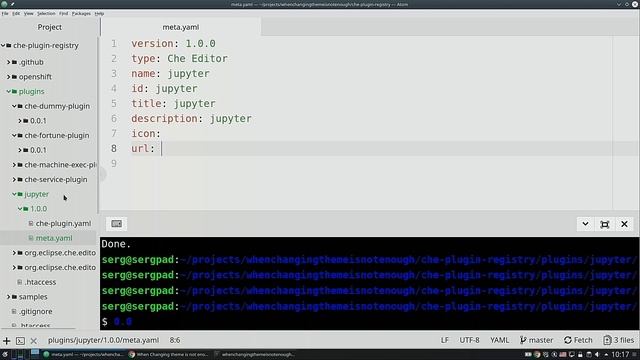
Task: Click the 'type: Che Editor' line
Action: pos(179,58)
